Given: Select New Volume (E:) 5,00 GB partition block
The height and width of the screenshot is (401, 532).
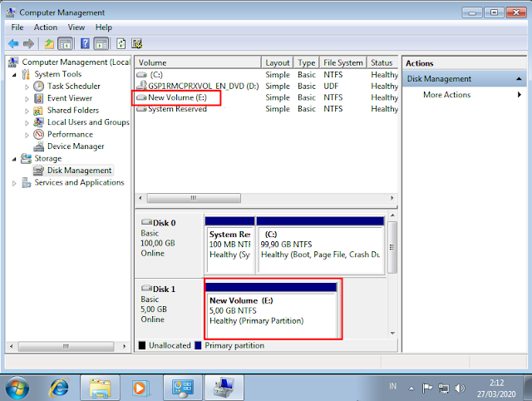Looking at the screenshot, I should pyautogui.click(x=272, y=310).
